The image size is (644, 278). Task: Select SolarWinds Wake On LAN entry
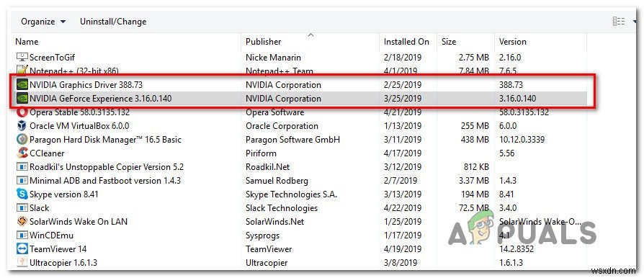tap(79, 222)
